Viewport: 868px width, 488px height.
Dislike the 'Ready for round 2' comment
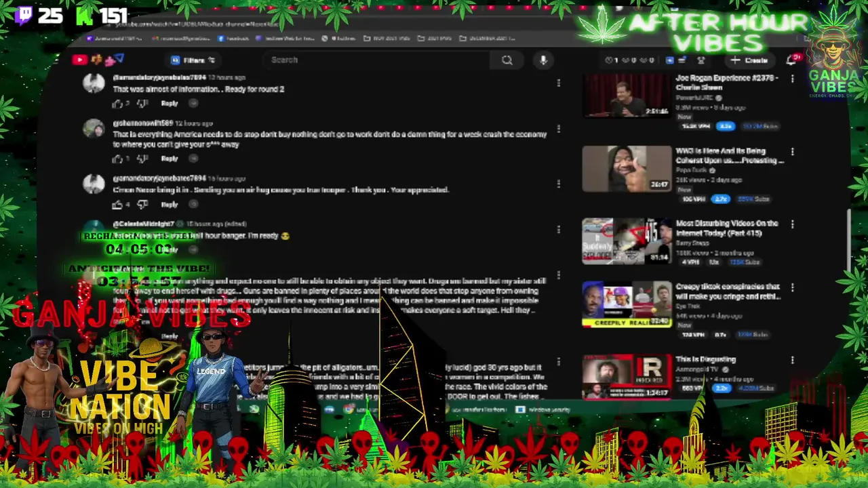(x=142, y=103)
